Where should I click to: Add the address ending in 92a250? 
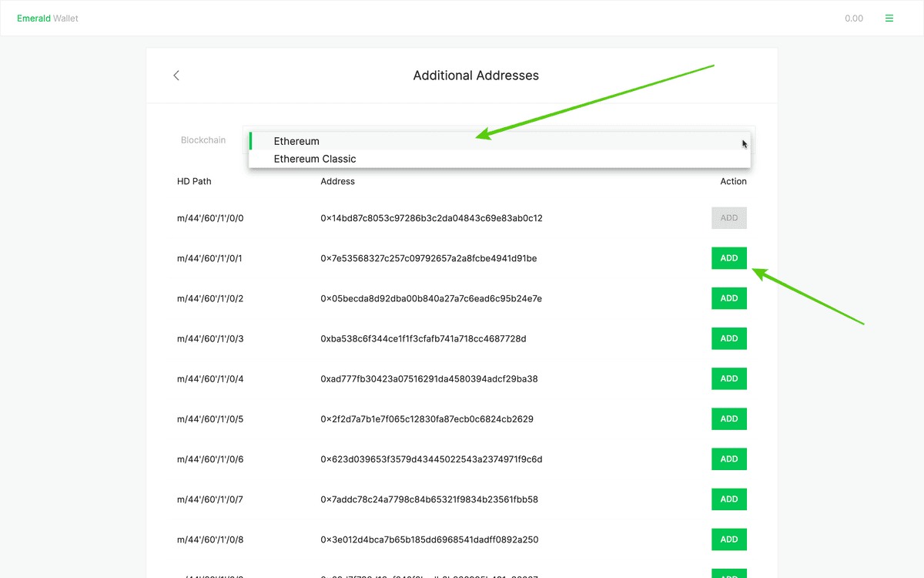728,539
